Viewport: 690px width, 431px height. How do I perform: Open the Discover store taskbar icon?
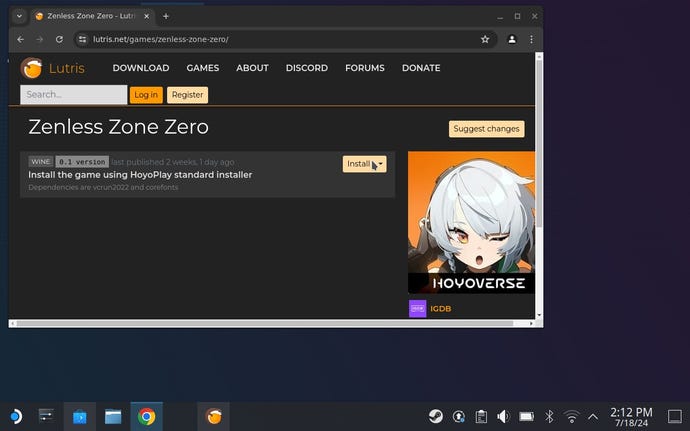click(x=80, y=416)
